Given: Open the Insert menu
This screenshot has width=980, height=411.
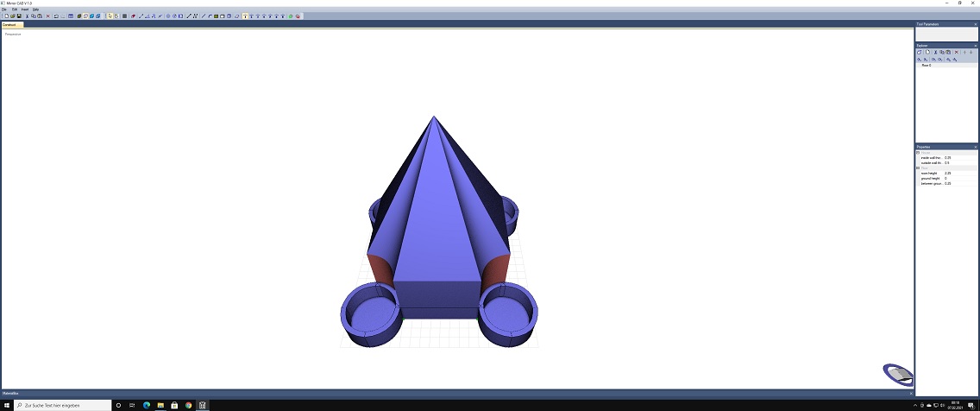Looking at the screenshot, I should click(x=24, y=9).
